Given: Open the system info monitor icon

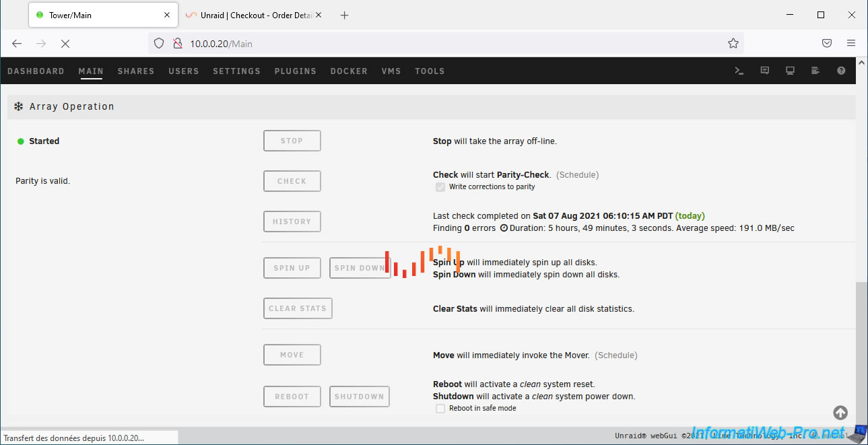Looking at the screenshot, I should 790,71.
